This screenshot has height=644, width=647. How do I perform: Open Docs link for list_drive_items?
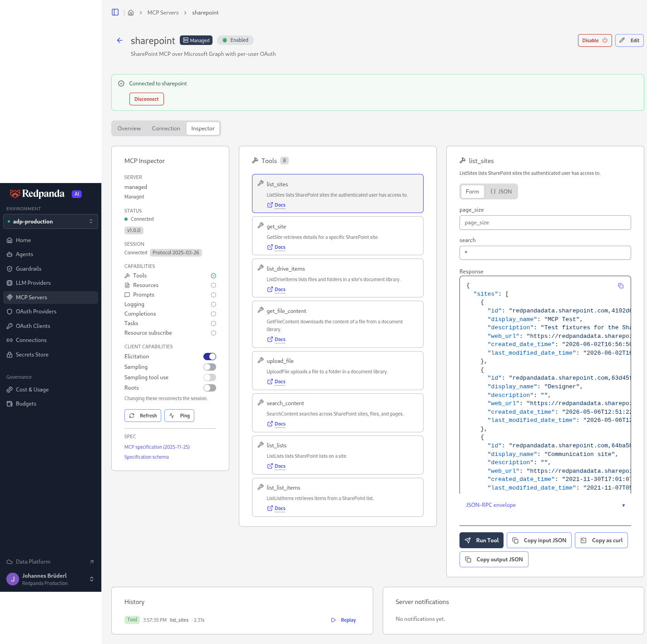[x=277, y=290]
